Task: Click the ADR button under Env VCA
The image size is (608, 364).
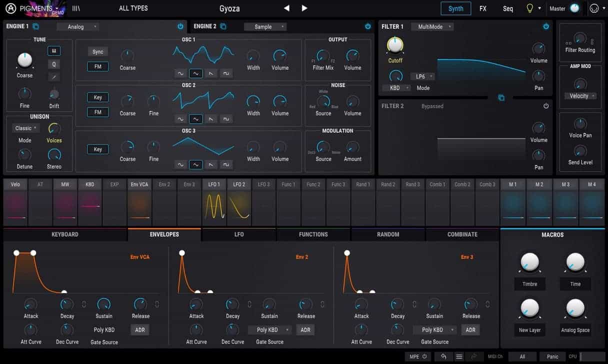Action: (140, 330)
